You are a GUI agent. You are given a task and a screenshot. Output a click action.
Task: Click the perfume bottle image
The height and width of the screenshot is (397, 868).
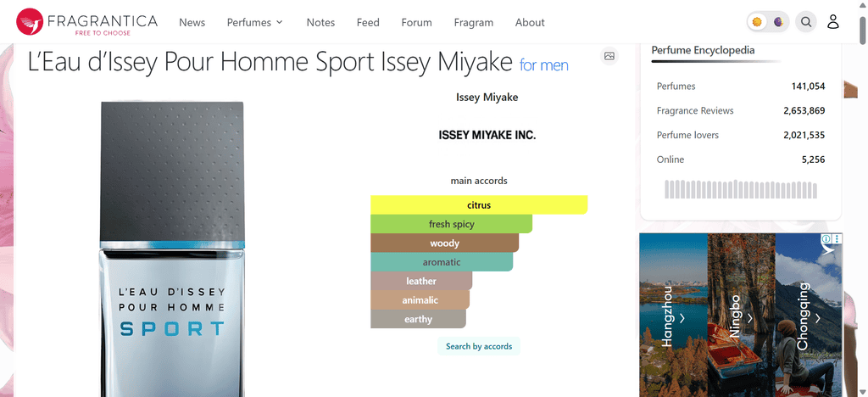coord(171,249)
